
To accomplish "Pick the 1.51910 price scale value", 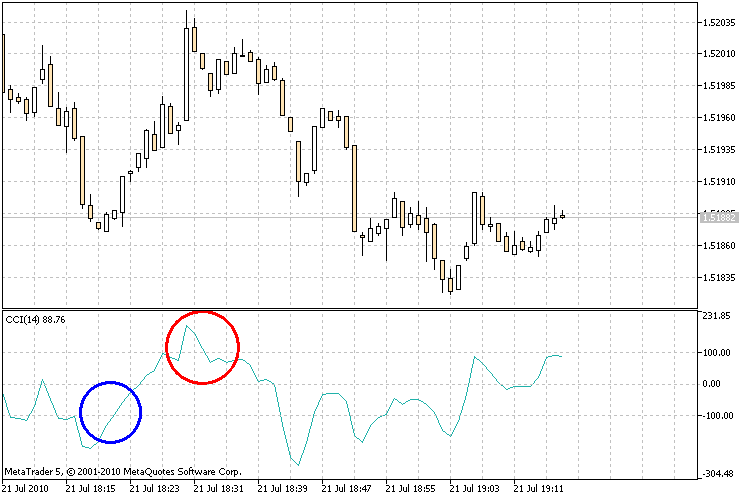I will [x=719, y=182].
